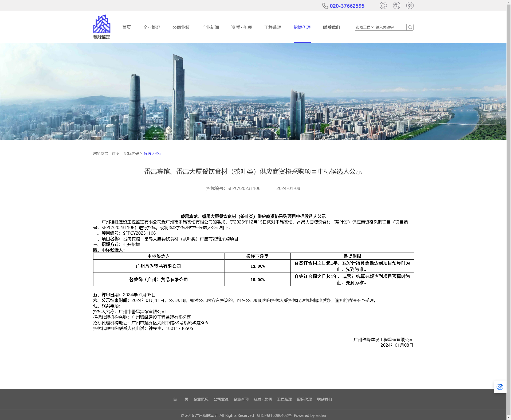511x420 pixels.
Task: Click footer link 公司业绩
Action: pos(221,399)
